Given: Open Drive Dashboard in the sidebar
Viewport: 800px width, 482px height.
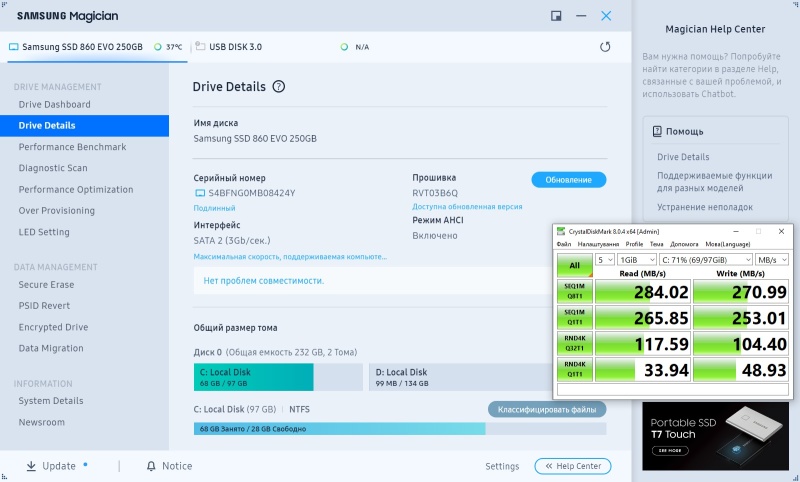Looking at the screenshot, I should coord(55,105).
